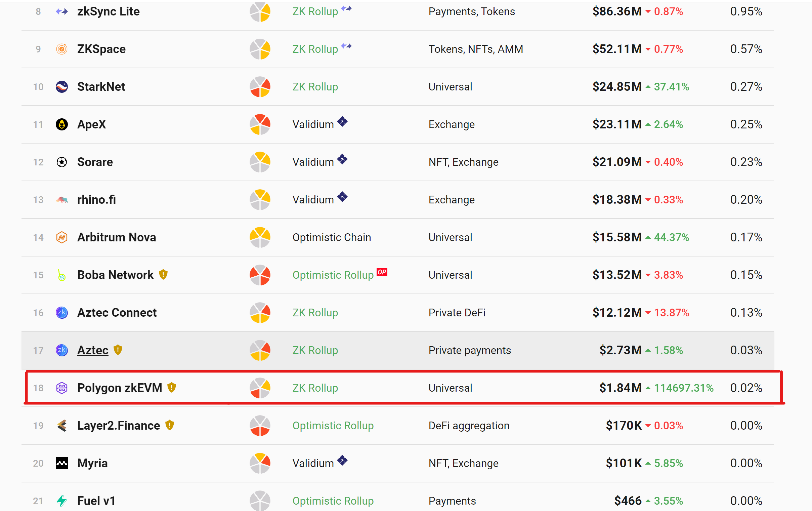This screenshot has height=511, width=812.
Task: Open the Fuel v1 project page
Action: 96,501
